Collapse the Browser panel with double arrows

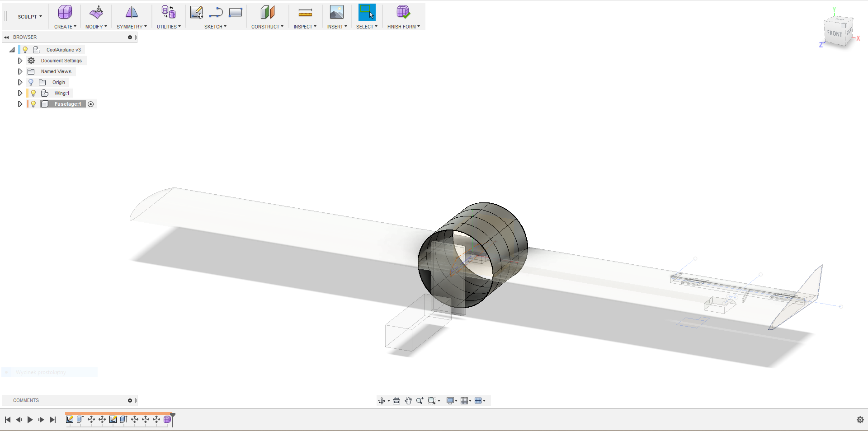7,37
